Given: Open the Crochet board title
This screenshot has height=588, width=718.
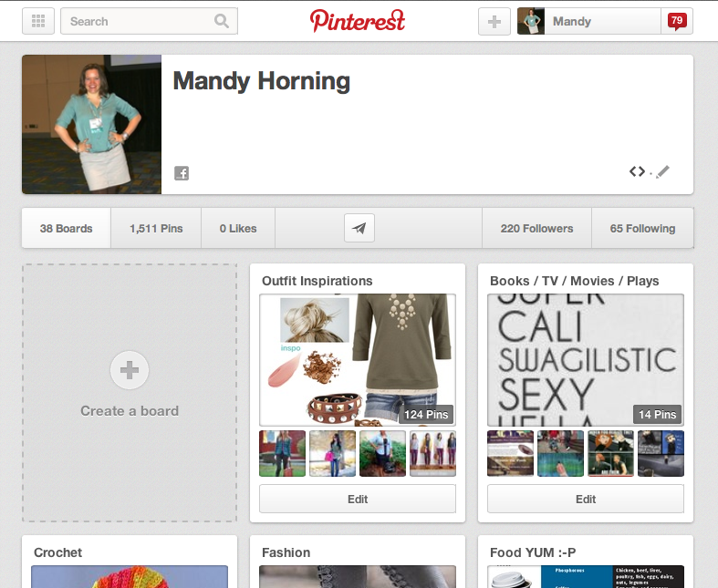Looking at the screenshot, I should 58,552.
